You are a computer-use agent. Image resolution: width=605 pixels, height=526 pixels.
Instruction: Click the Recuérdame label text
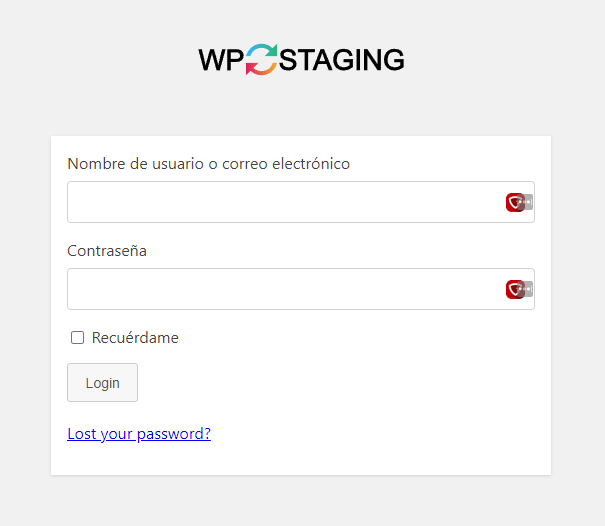[135, 338]
